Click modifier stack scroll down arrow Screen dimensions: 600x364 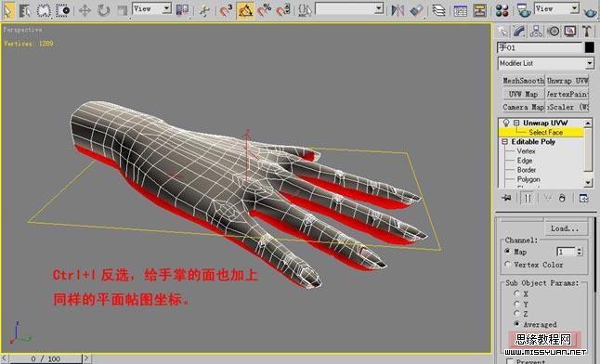tap(589, 183)
